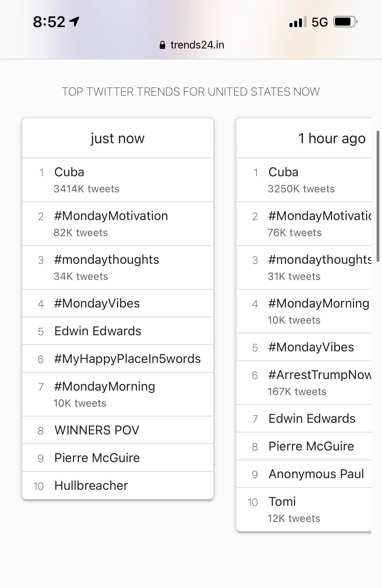Select the Anonymous Paul trend
The width and height of the screenshot is (382, 588).
(x=316, y=474)
